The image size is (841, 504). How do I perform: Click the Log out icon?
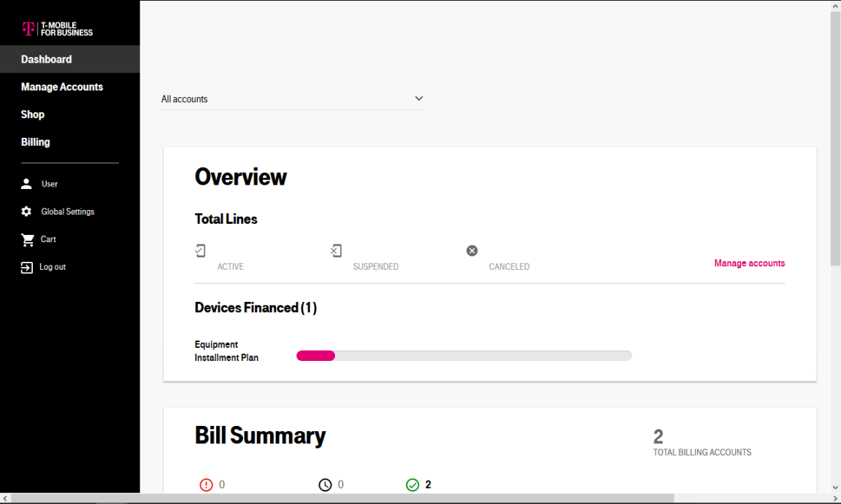26,267
